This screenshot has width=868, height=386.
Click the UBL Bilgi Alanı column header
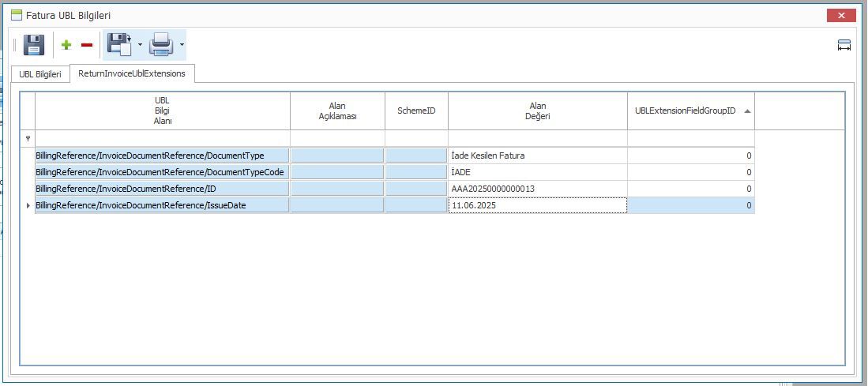tap(163, 111)
